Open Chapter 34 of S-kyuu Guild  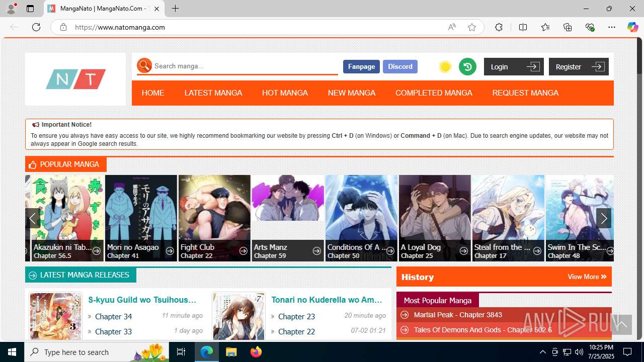coord(114,316)
